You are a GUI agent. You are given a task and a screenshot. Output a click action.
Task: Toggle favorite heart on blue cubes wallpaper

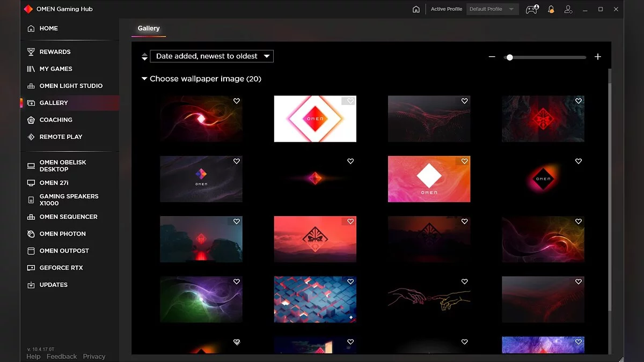(x=350, y=282)
